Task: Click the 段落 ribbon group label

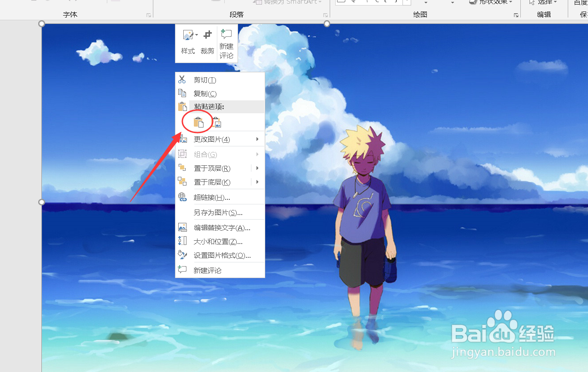Action: 237,15
